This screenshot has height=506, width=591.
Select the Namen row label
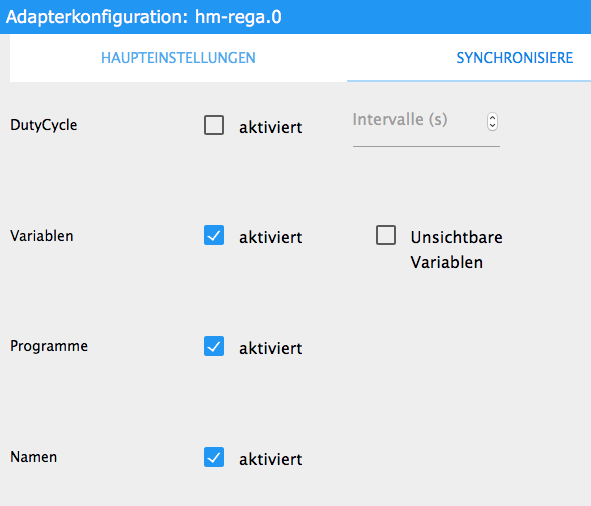pyautogui.click(x=34, y=457)
